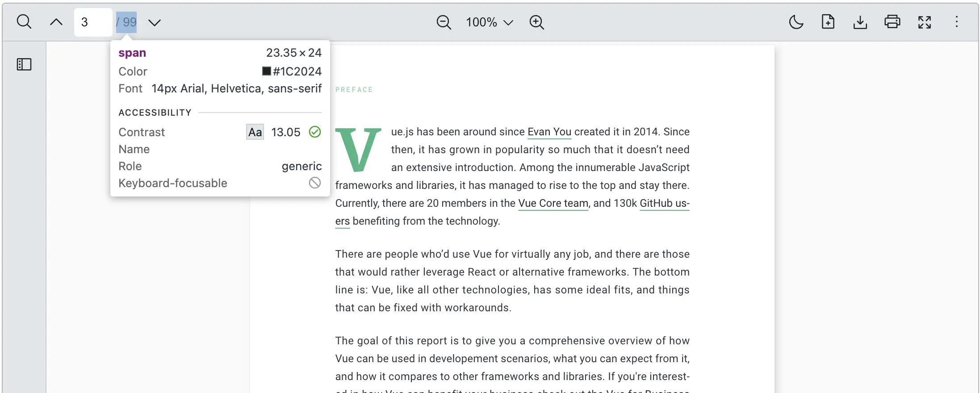Toggle the sidebar panel icon
The width and height of the screenshot is (980, 393).
[24, 64]
